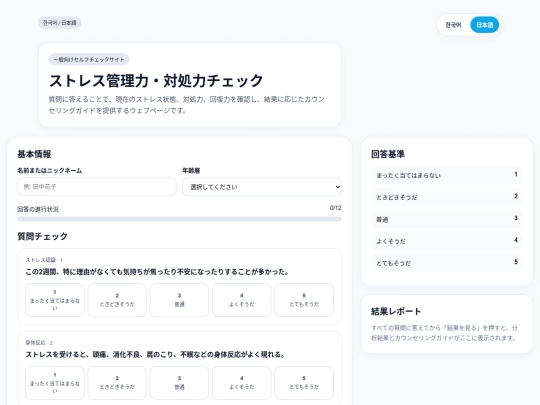This screenshot has height=405, width=540.
Task: Click the とてもそうだ row in 回答基準
Action: click(447, 263)
